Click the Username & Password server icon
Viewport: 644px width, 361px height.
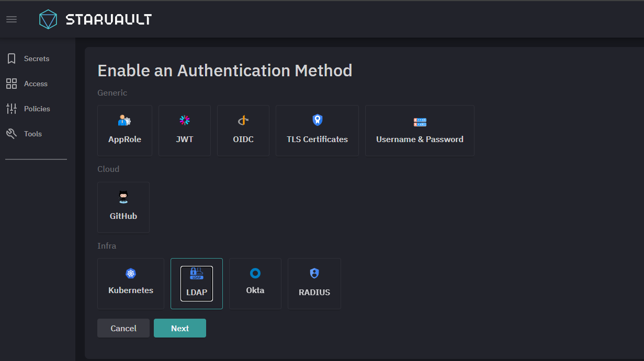pos(420,122)
